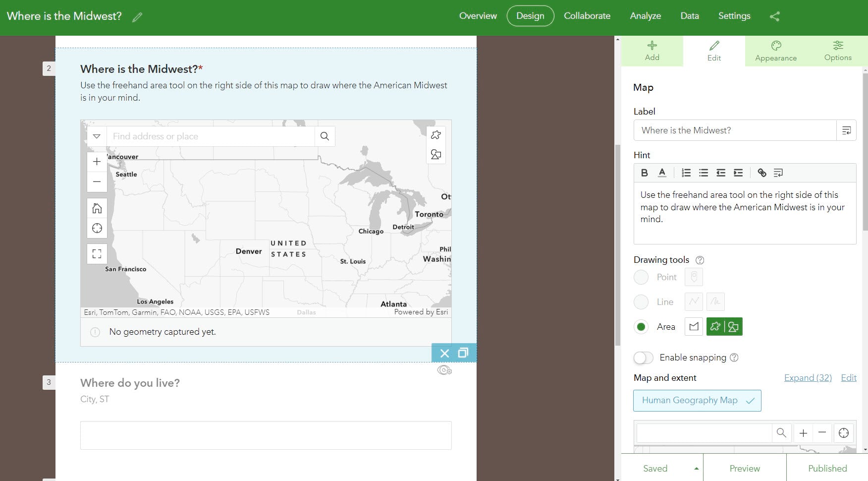
Task: Select the Human Geography Map basemap
Action: [697, 401]
